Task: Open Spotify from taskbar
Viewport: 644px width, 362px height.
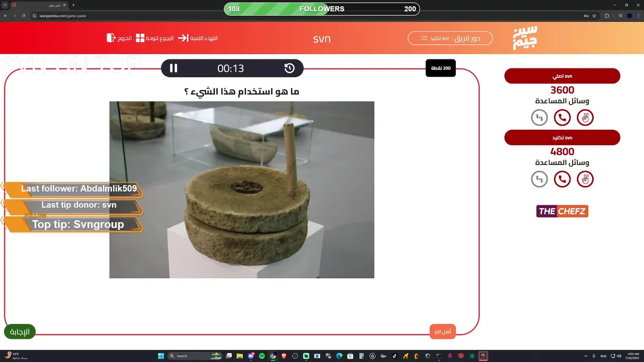Action: [262, 356]
